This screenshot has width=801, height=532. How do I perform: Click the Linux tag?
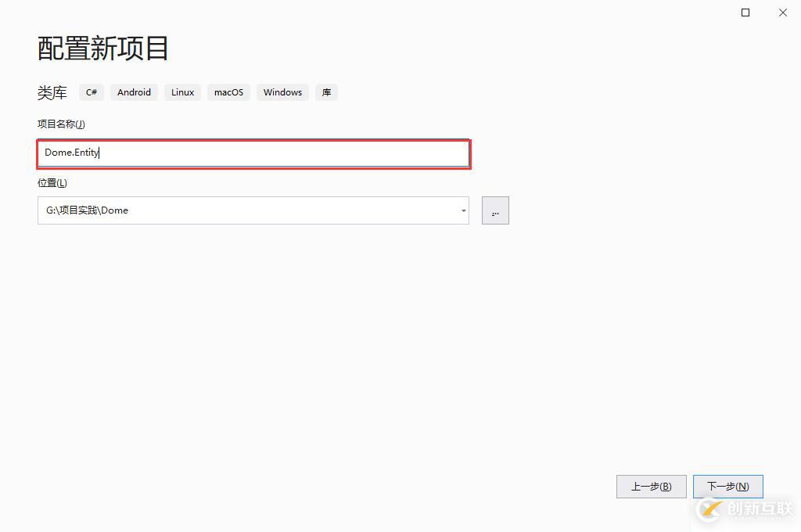pos(182,92)
